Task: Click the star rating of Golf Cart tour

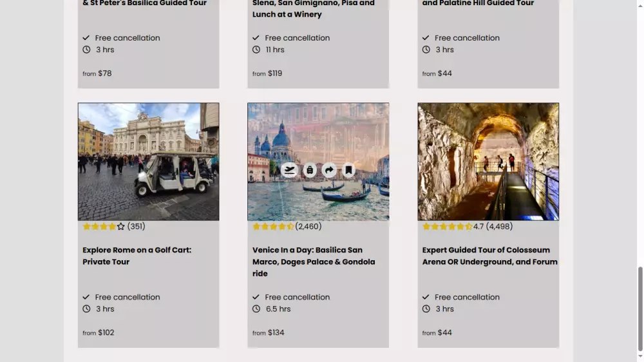Action: pyautogui.click(x=104, y=227)
